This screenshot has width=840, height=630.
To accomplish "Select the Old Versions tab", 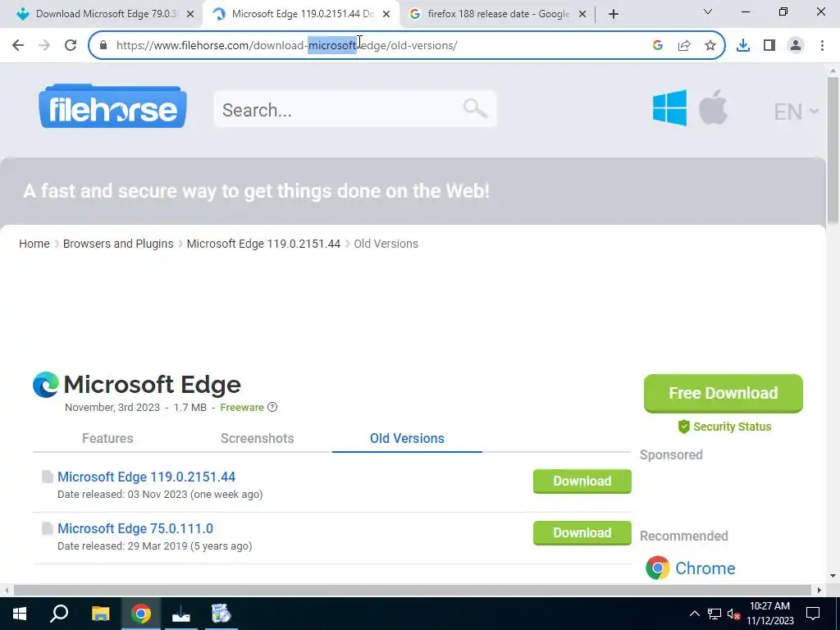I will point(407,438).
